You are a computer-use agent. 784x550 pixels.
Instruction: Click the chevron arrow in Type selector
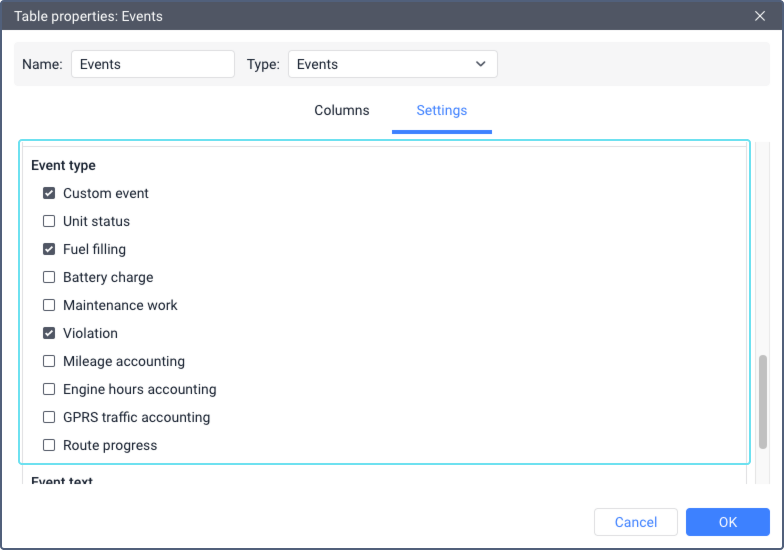(x=480, y=64)
